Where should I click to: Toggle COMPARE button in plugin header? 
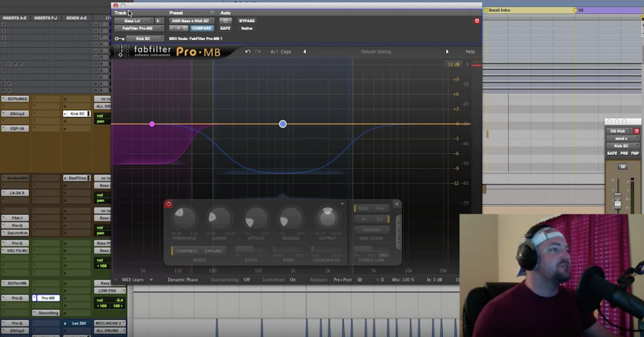pos(201,28)
